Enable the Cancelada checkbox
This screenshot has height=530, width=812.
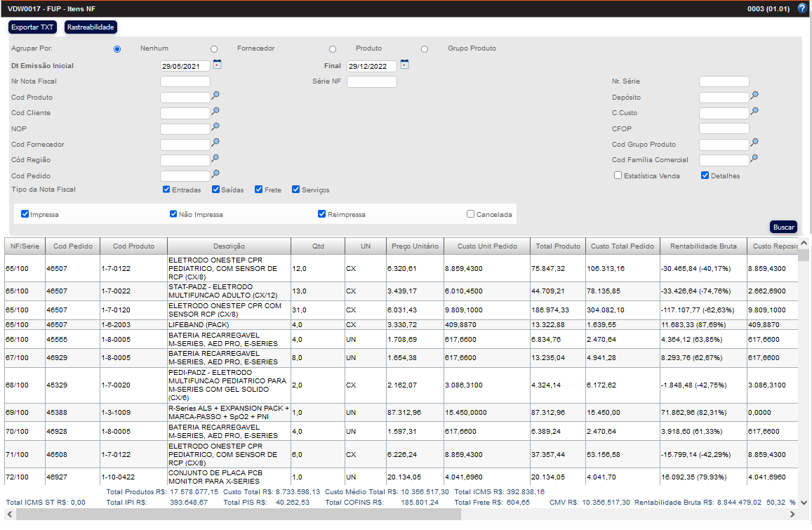pyautogui.click(x=471, y=214)
